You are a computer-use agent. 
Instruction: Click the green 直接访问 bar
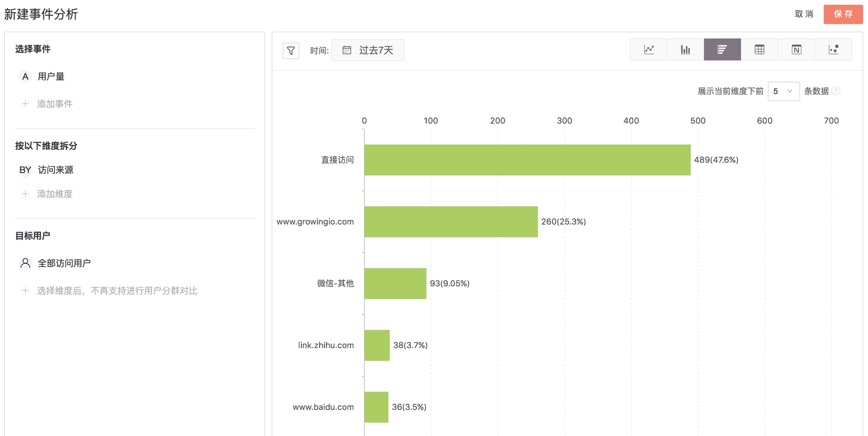(527, 160)
